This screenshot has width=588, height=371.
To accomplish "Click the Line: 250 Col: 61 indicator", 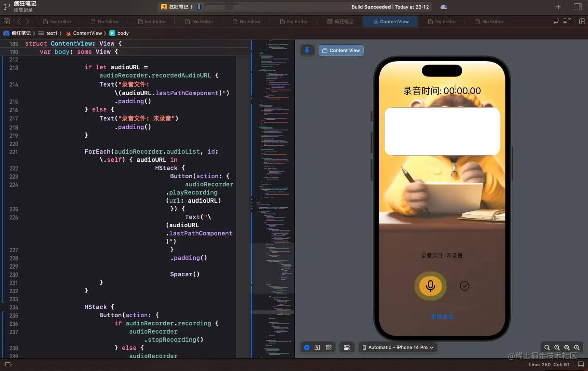I will [x=549, y=365].
